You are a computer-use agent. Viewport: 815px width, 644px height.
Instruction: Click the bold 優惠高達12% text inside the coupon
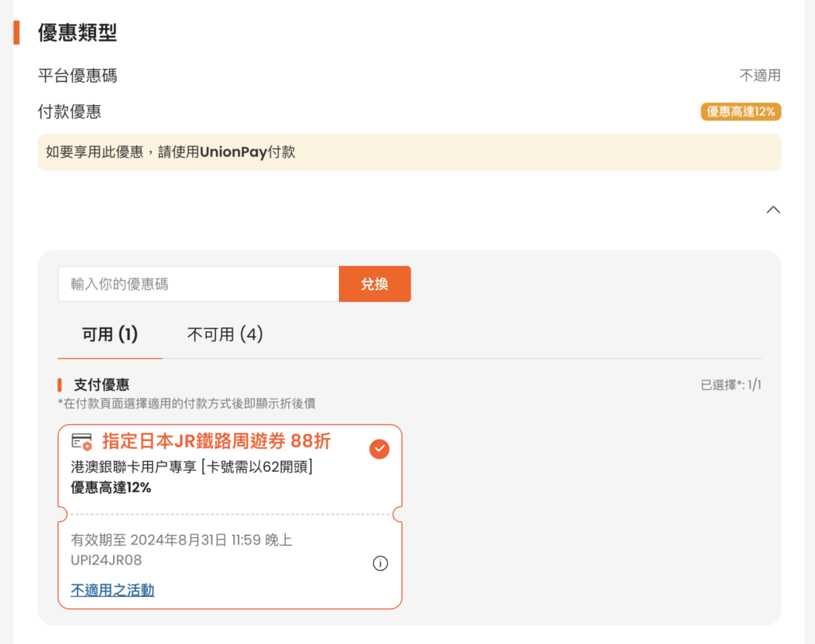[111, 487]
